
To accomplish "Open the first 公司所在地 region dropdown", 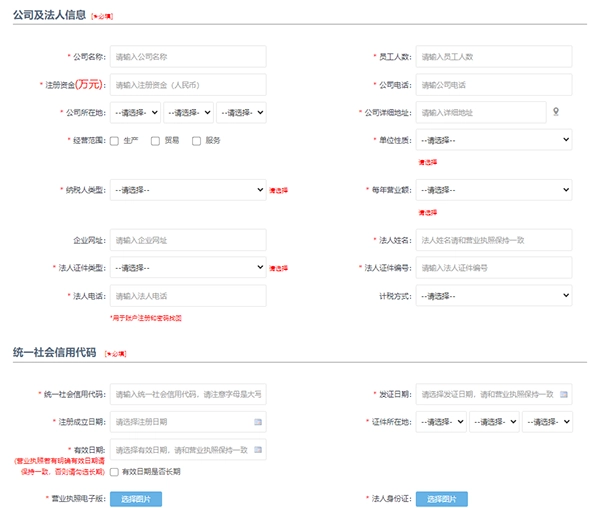I will pyautogui.click(x=136, y=113).
